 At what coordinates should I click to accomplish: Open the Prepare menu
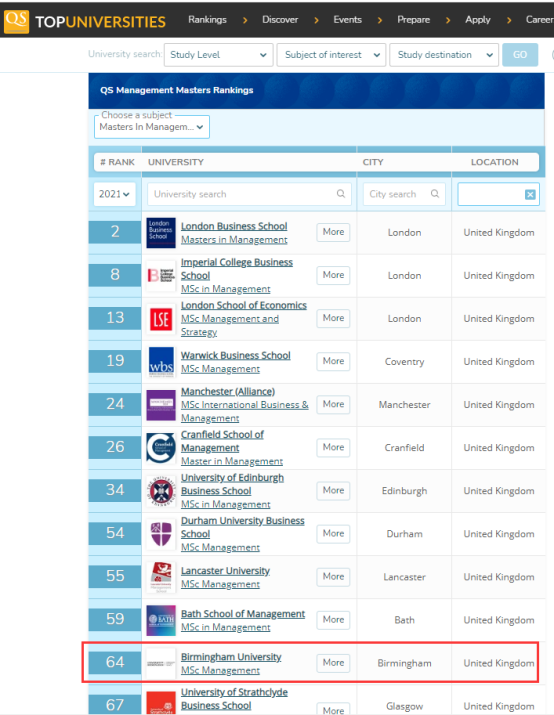[414, 20]
